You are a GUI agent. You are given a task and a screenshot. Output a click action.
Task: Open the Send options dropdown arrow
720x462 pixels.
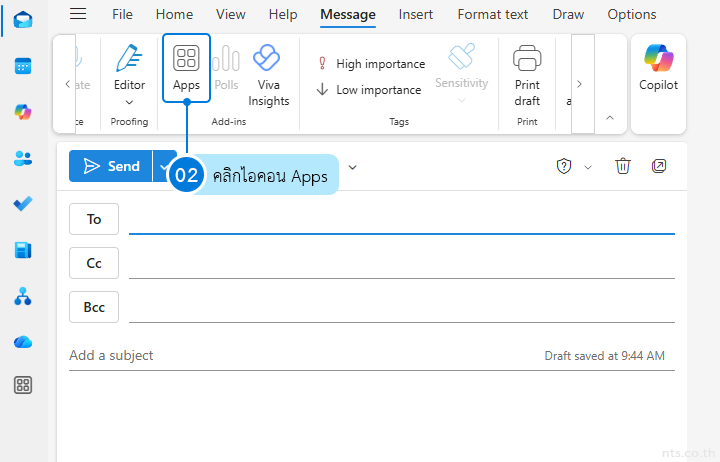click(x=164, y=166)
